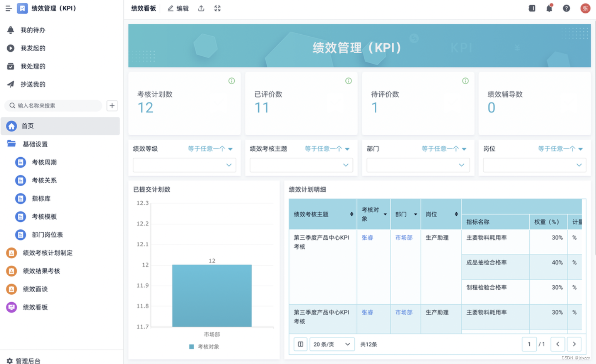This screenshot has width=596, height=364.
Task: Open 我的待办 via its bell icon
Action: [x=10, y=30]
